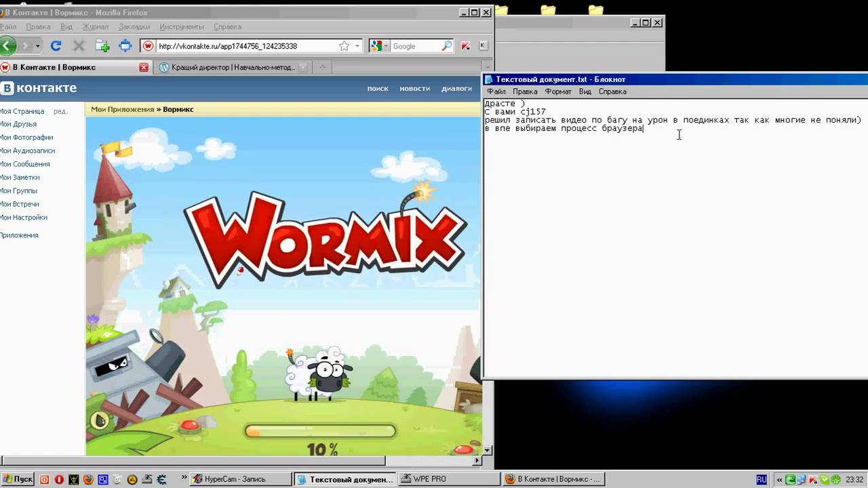
Task: Expand hidden system tray icons
Action: point(779,479)
